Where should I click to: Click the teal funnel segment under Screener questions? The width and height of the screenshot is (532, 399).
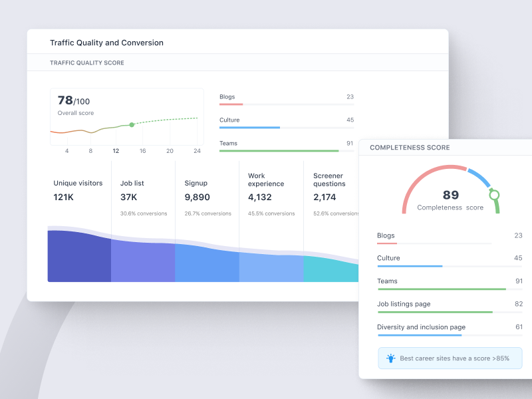click(331, 269)
